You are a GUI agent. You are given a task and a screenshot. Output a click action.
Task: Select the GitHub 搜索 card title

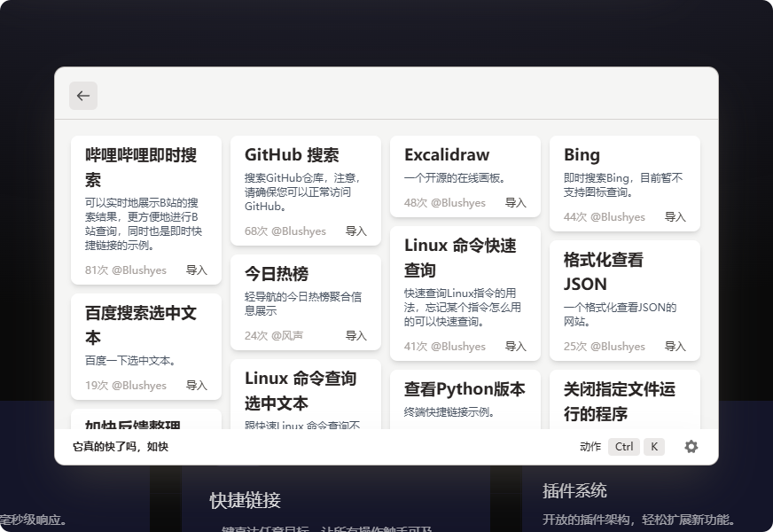[x=292, y=155]
